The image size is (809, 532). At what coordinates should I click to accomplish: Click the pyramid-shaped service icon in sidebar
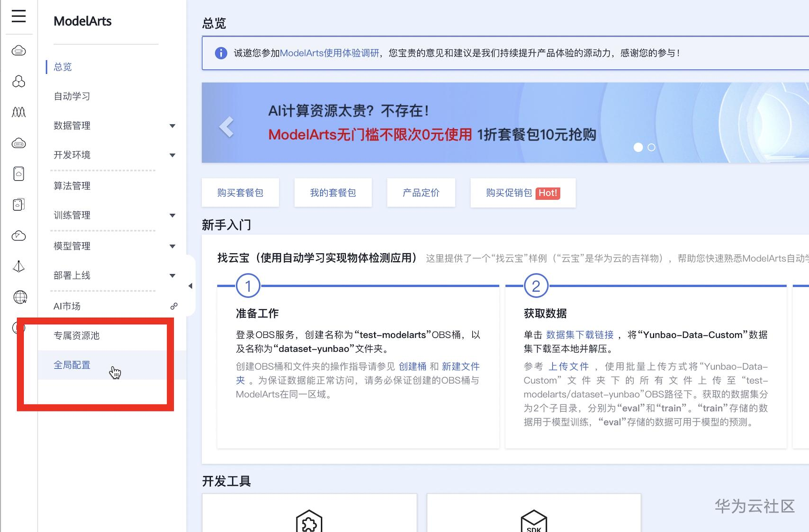click(18, 266)
